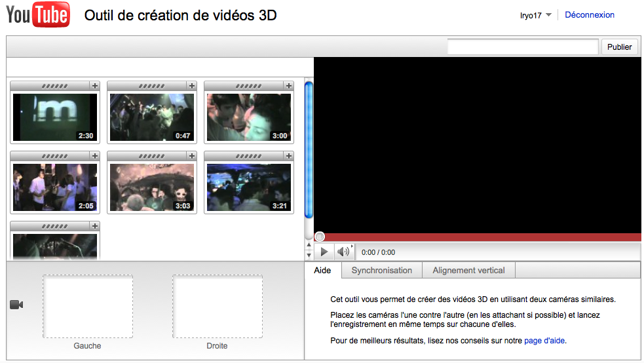Switch to the Synchronisation tab
The height and width of the screenshot is (363, 644).
point(381,271)
